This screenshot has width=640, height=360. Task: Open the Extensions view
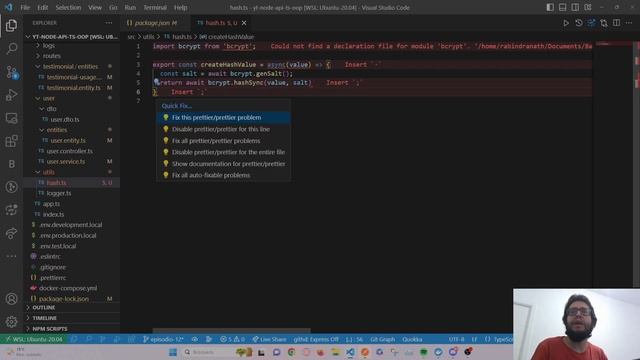click(x=11, y=141)
